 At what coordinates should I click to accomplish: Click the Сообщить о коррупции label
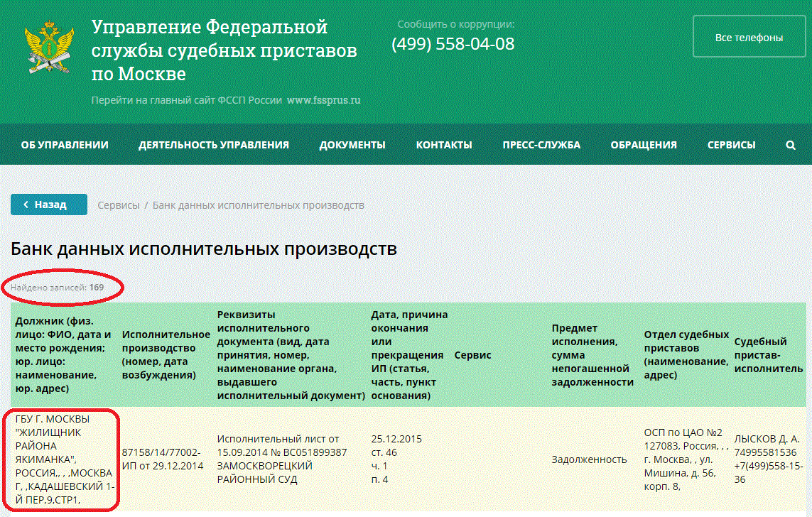point(455,24)
